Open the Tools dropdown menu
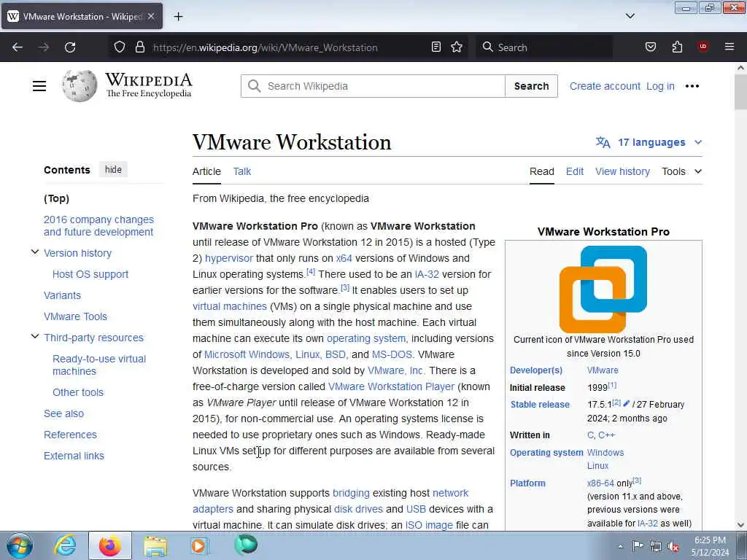Image resolution: width=747 pixels, height=560 pixels. coord(682,171)
